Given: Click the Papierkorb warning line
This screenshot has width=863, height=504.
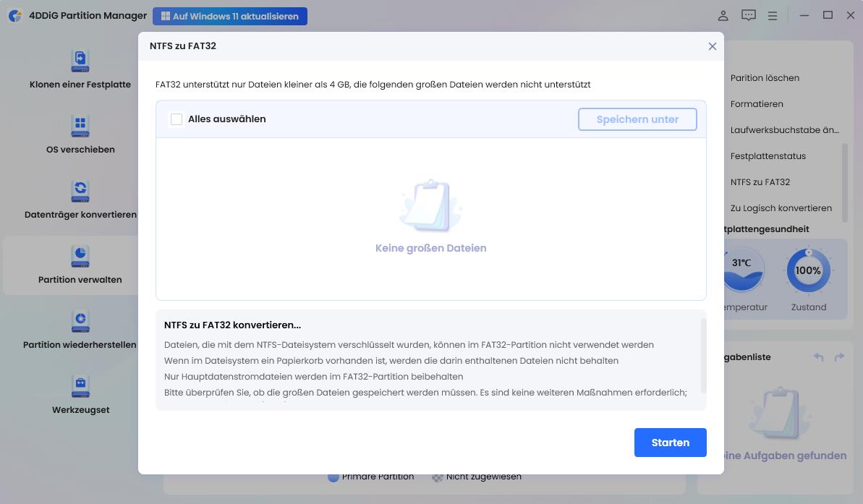Looking at the screenshot, I should pos(391,361).
